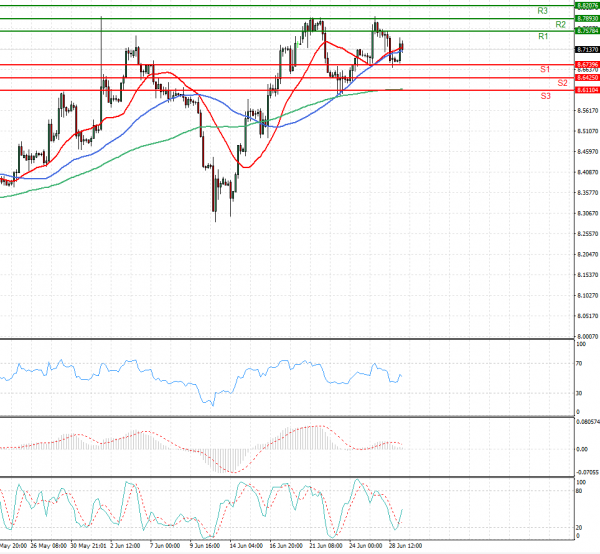600x554 pixels.
Task: Click the RSI 70 level label
Action: click(579, 363)
